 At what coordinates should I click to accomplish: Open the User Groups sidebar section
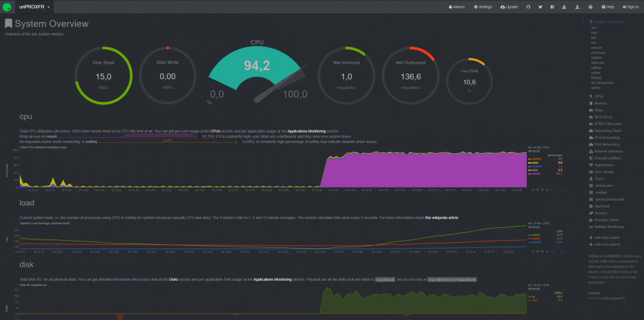[x=601, y=172]
